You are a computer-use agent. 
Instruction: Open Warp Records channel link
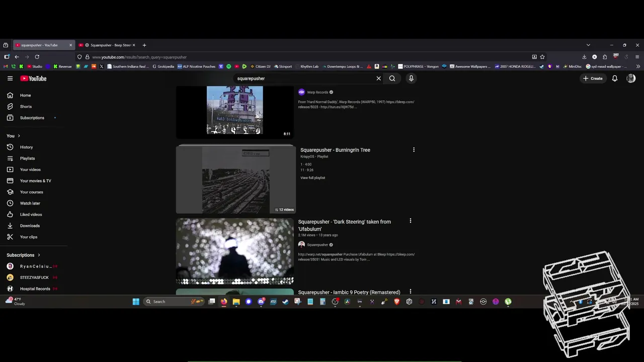pyautogui.click(x=317, y=93)
